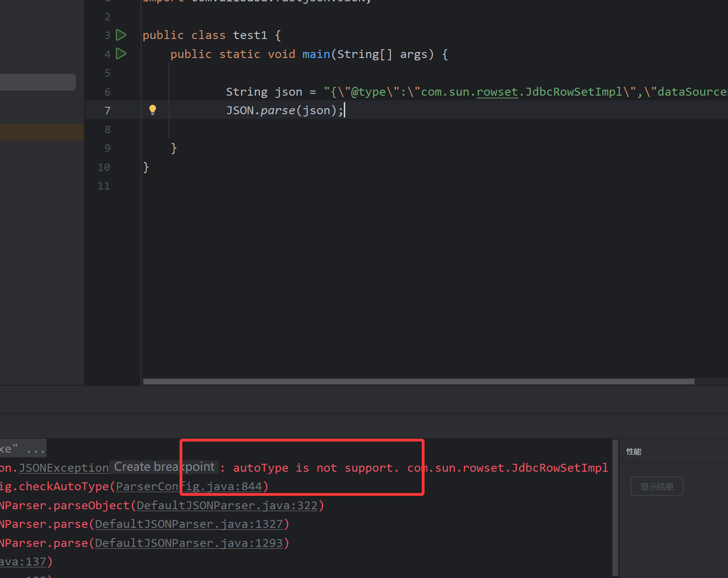Click the underlined rowset word in the string
Screen dimensions: 728x578
(497, 92)
